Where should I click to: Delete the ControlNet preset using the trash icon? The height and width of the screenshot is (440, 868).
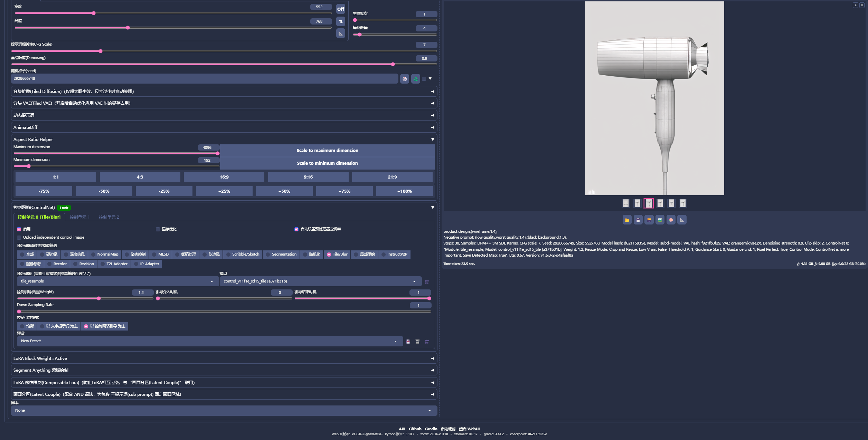(417, 342)
